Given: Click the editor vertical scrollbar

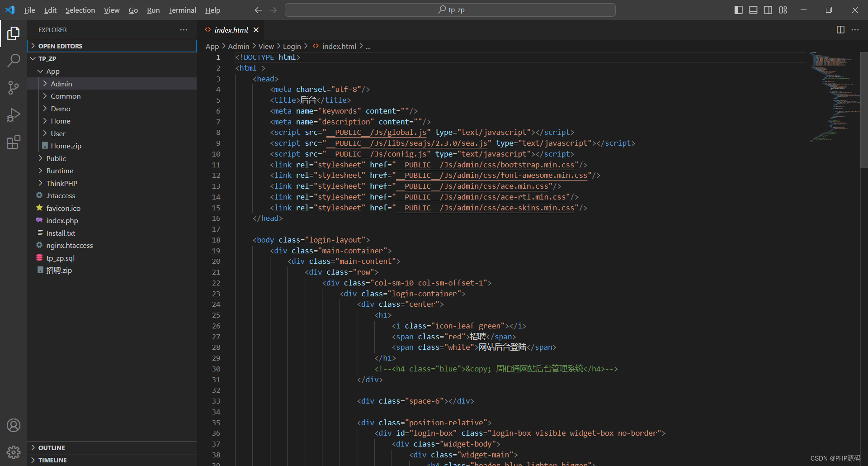Looking at the screenshot, I should point(864,109).
